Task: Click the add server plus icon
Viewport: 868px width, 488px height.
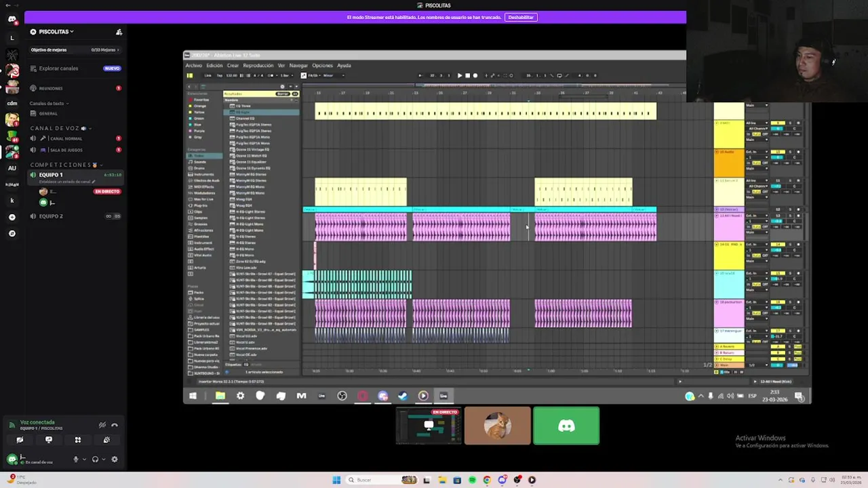Action: (x=12, y=217)
